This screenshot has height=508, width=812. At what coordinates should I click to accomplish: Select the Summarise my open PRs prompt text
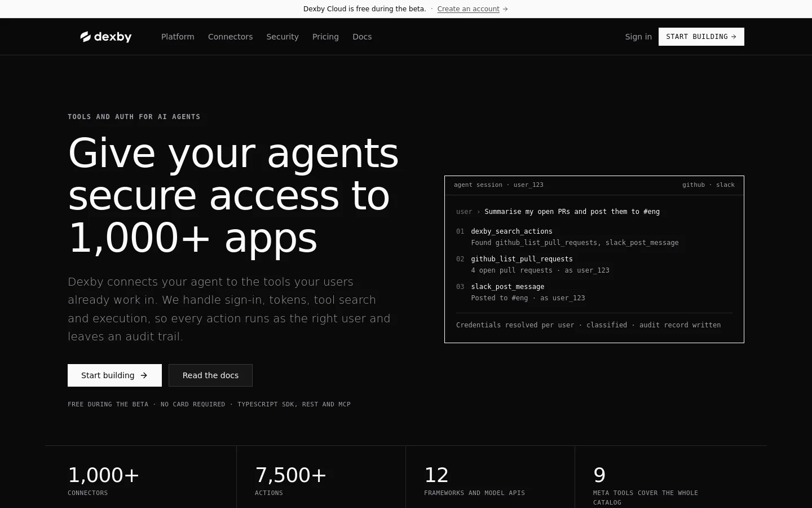[572, 212]
